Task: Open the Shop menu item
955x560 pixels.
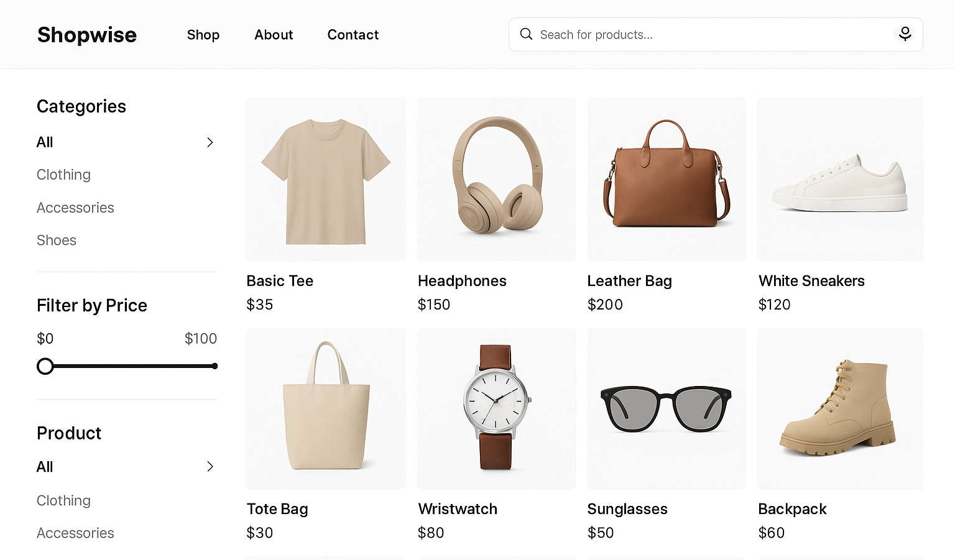Action: (203, 35)
